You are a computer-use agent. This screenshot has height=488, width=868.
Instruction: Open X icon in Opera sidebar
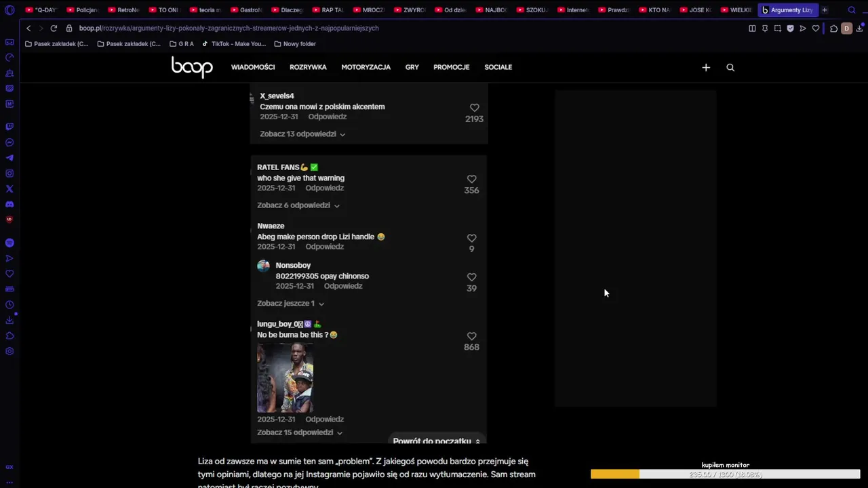click(x=9, y=189)
